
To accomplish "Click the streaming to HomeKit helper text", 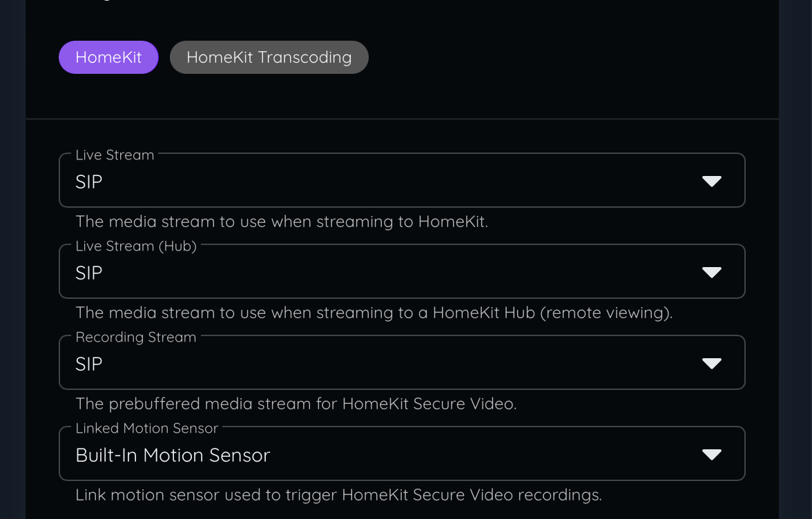I will (x=281, y=222).
